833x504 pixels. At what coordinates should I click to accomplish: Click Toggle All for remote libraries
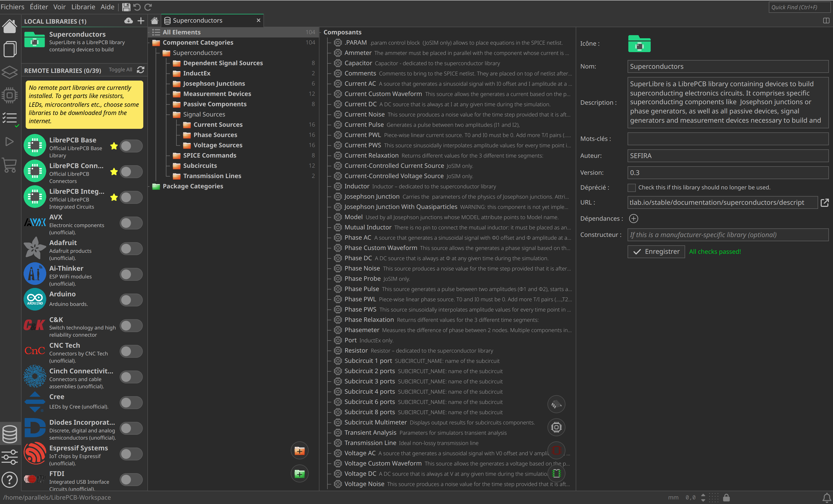(x=120, y=70)
